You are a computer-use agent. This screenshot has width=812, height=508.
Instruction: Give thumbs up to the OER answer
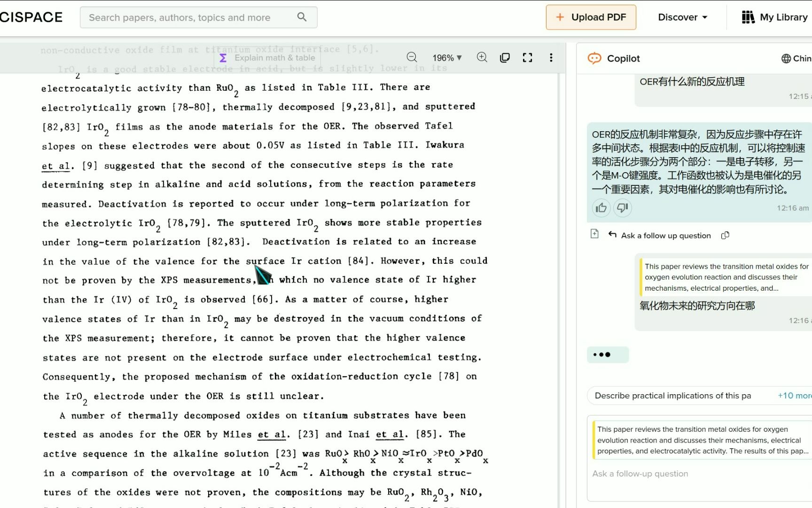coord(601,208)
